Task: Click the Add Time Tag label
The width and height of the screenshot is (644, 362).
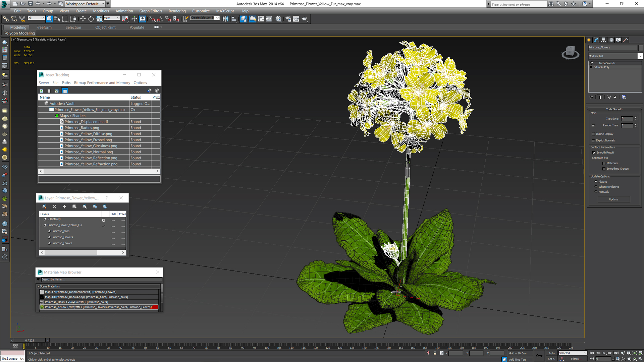Action: 517,360
